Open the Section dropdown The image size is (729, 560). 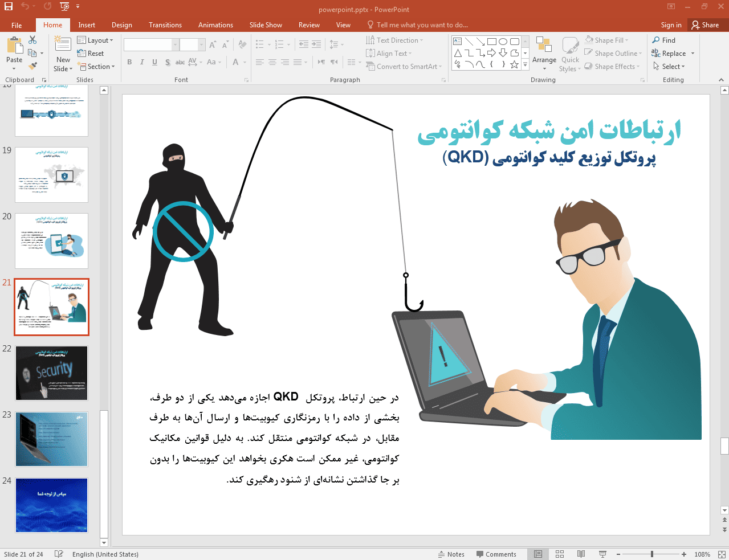click(x=96, y=67)
